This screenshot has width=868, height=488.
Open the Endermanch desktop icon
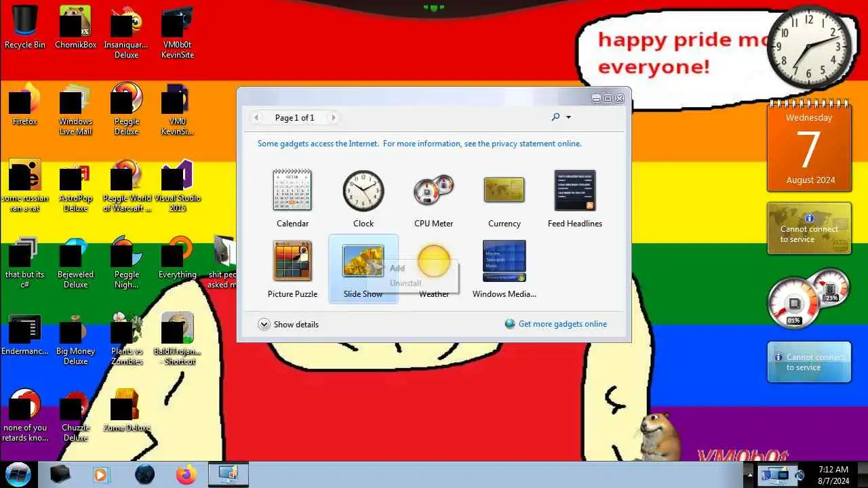coord(25,334)
